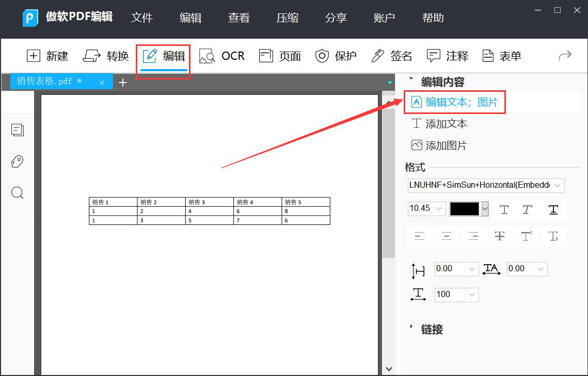The width and height of the screenshot is (588, 376).
Task: Launch the OCR tool
Action: [x=222, y=56]
